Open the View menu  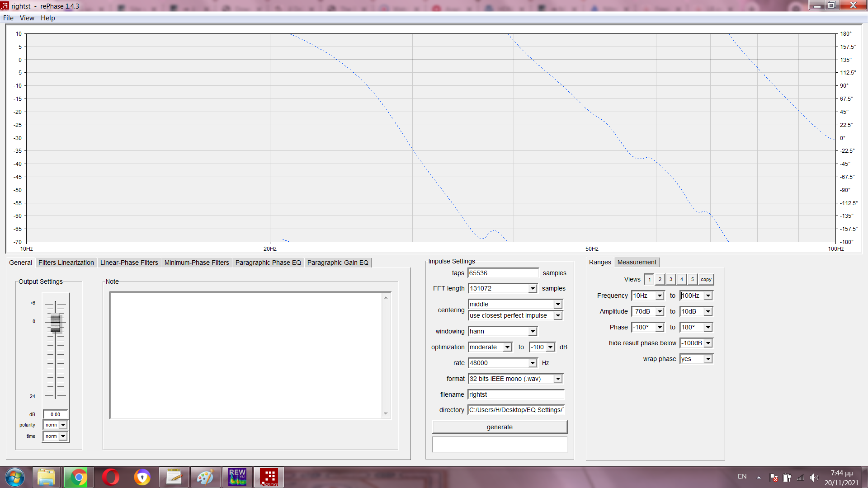(x=27, y=18)
